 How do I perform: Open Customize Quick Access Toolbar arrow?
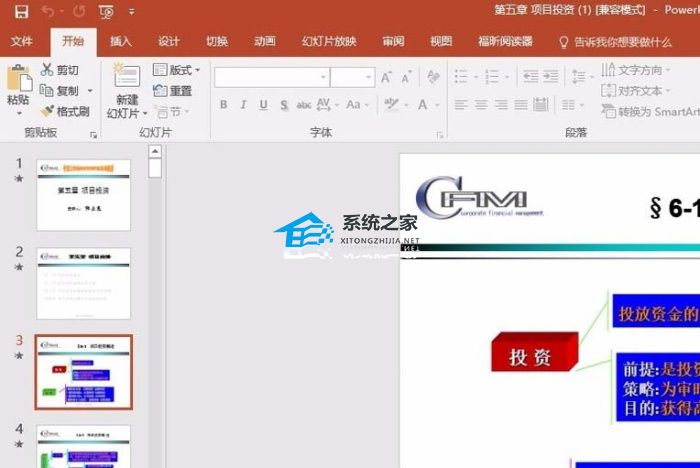(131, 13)
